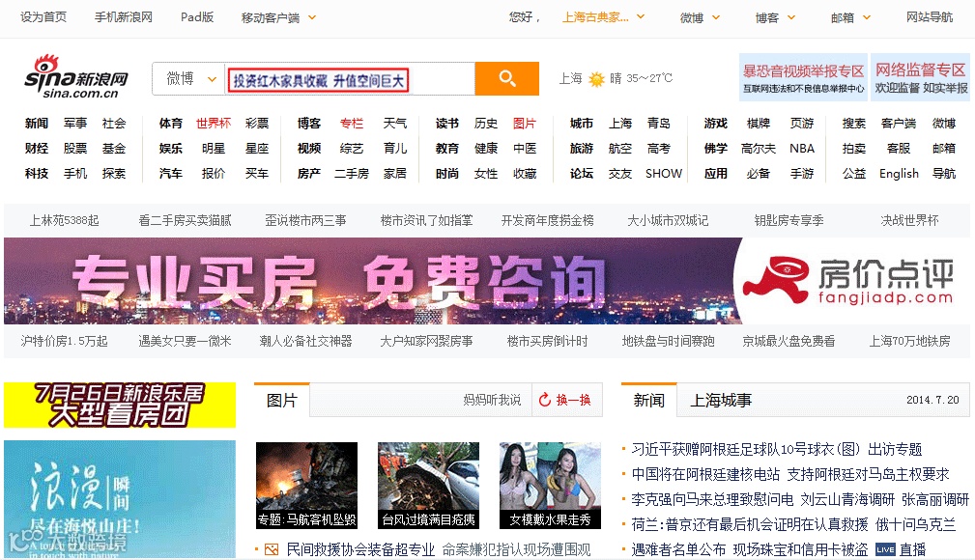Open headline 中国将在阿根廷建核电站
This screenshot has width=975, height=560.
pyautogui.click(x=705, y=474)
